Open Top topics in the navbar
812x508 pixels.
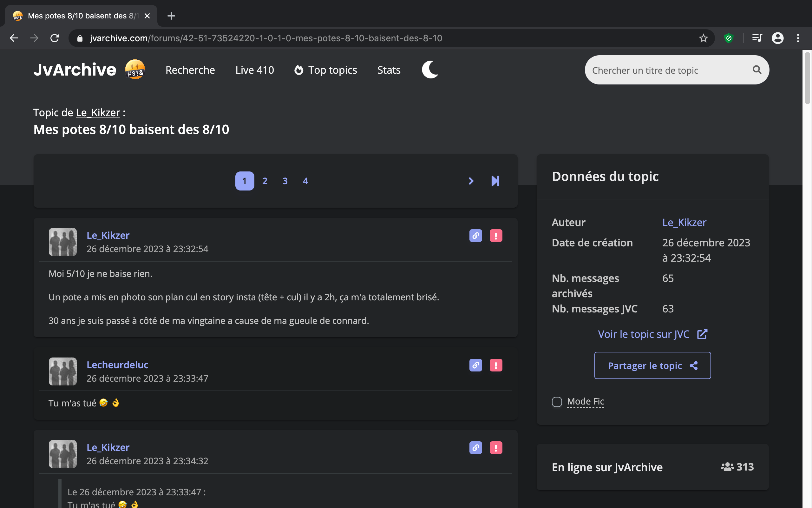click(x=325, y=70)
